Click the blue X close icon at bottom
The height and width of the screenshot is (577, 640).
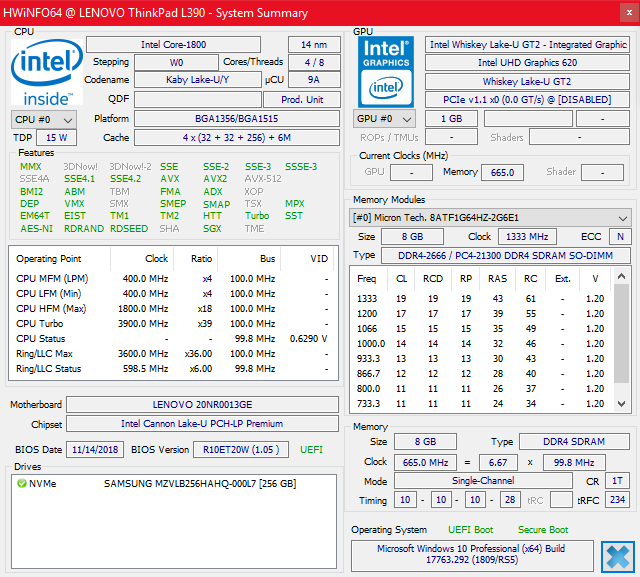coord(618,557)
